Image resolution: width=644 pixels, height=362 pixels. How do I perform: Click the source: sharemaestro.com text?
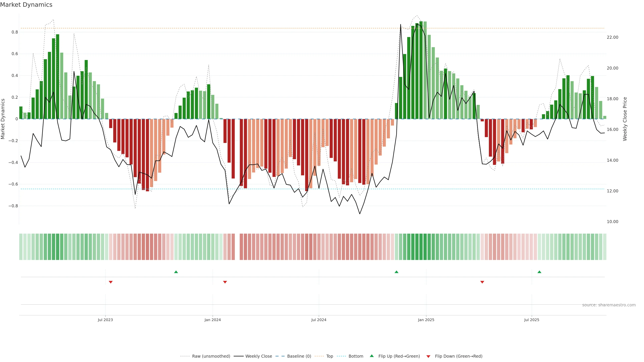609,305
